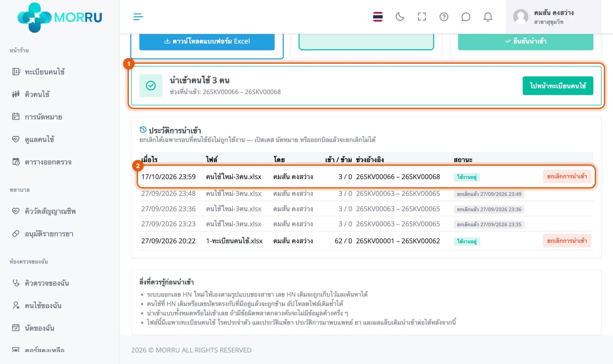This screenshot has height=364, width=613.
Task: Click range 26SKV00001 – 26SKV00062
Action: [x=398, y=241]
